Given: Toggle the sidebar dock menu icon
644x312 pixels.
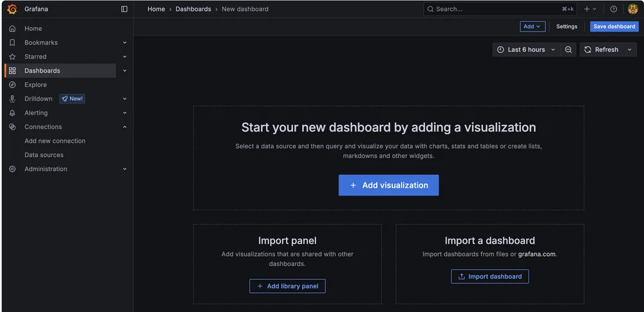Looking at the screenshot, I should (124, 9).
